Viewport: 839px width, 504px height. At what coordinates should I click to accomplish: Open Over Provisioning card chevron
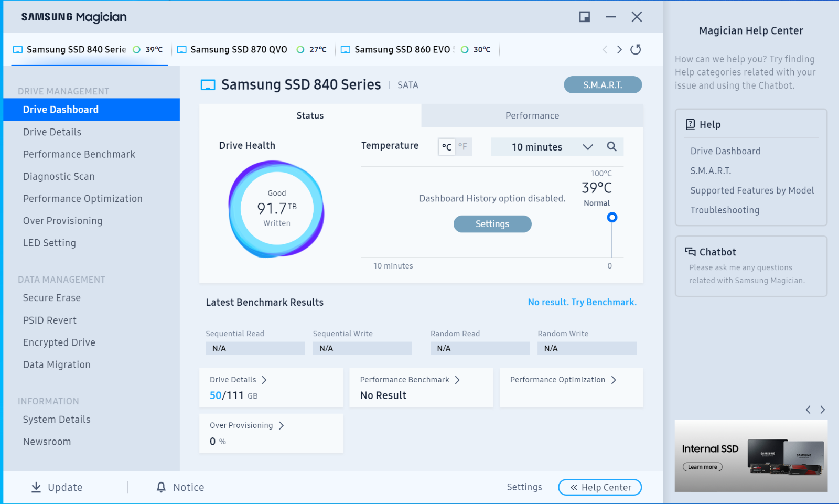point(282,425)
